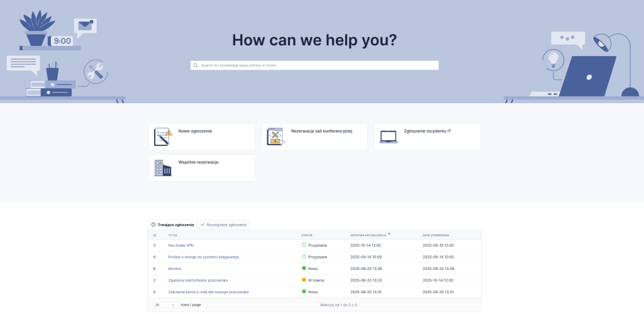The height and width of the screenshot is (314, 644).
Task: Sort by Ostatnia aktualizacja column arrow
Action: [389, 234]
